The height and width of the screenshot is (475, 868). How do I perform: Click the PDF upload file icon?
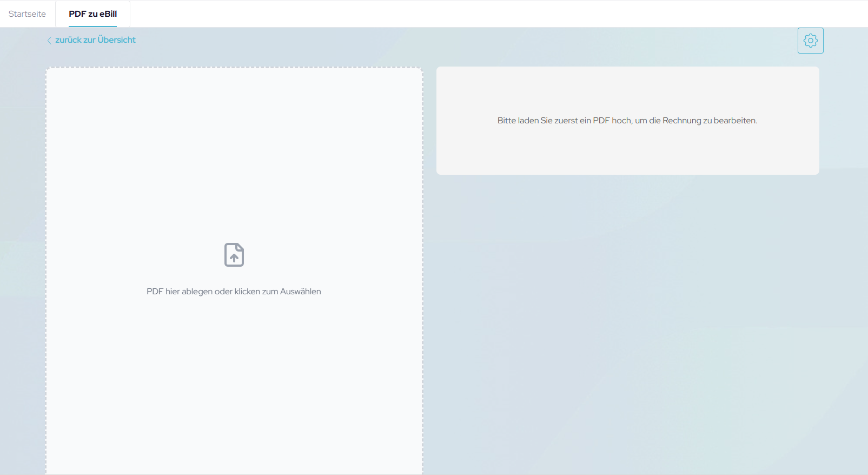pyautogui.click(x=234, y=255)
